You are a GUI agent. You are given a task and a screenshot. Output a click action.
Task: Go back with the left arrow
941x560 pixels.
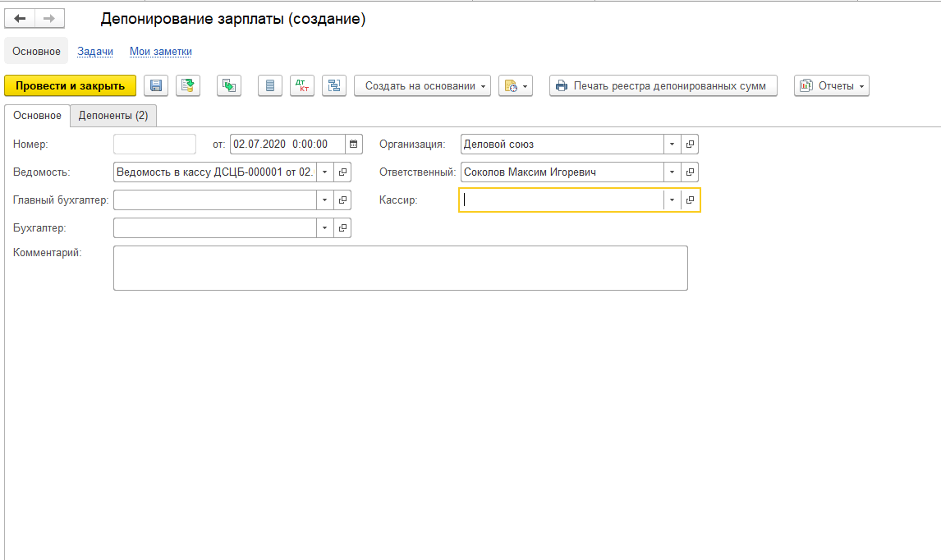point(21,19)
